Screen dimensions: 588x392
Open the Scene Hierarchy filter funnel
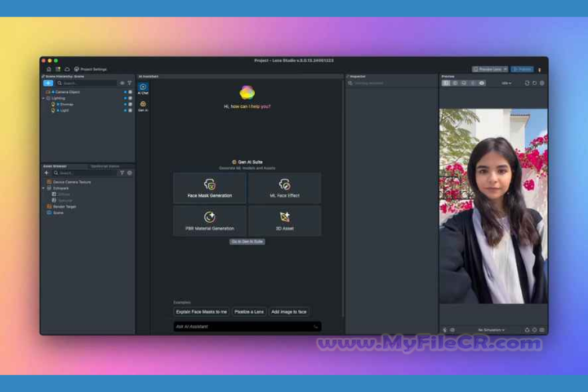pyautogui.click(x=129, y=83)
